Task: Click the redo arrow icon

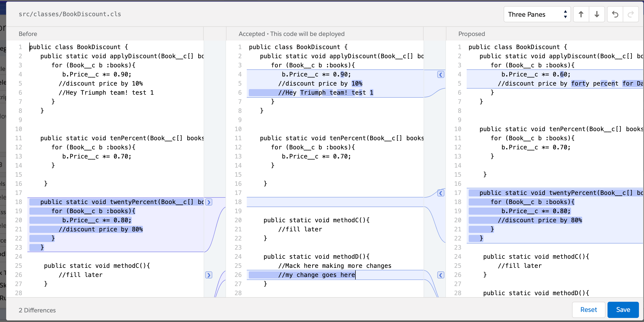Action: tap(631, 14)
